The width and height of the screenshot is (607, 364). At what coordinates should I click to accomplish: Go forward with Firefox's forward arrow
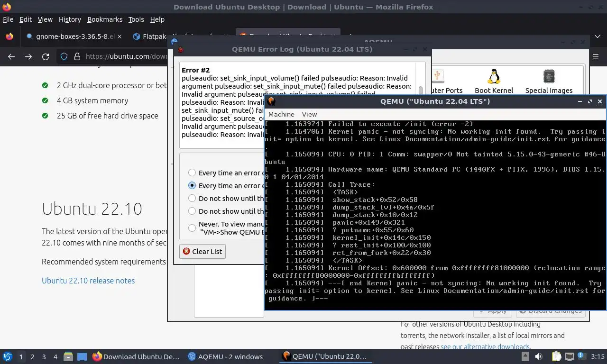point(28,56)
